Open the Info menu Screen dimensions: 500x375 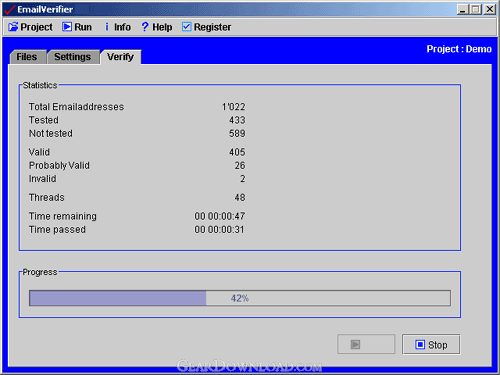click(x=118, y=27)
